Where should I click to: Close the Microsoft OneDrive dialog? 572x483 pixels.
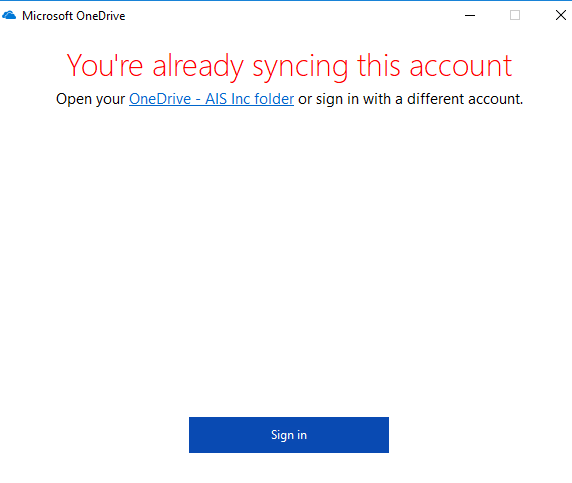pos(561,15)
